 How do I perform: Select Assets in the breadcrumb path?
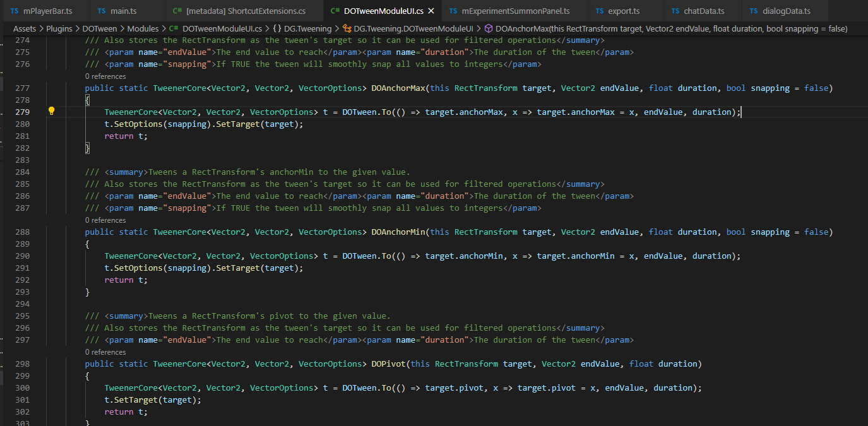pyautogui.click(x=24, y=28)
